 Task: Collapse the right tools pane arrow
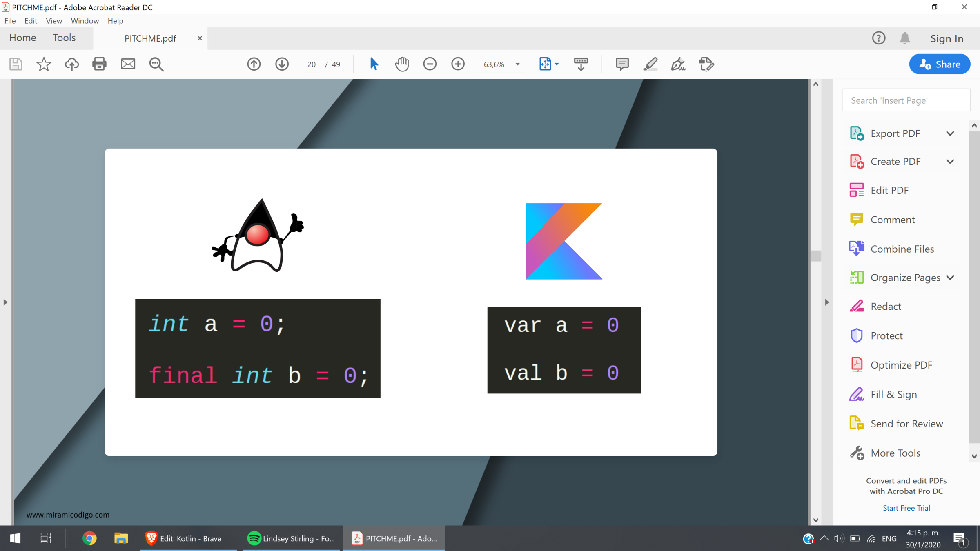(827, 302)
